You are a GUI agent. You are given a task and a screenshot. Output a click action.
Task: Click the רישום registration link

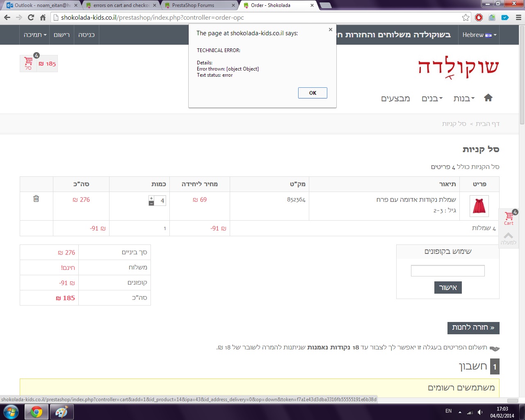pyautogui.click(x=62, y=35)
